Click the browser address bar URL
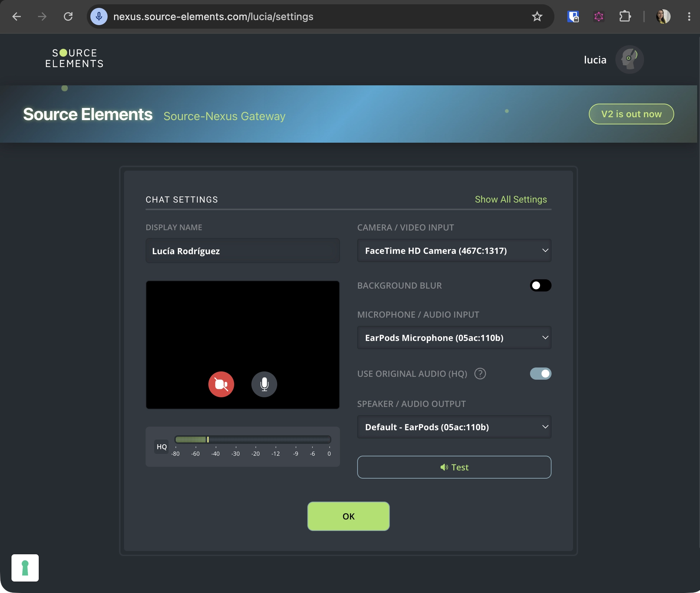The image size is (700, 593). coord(213,16)
